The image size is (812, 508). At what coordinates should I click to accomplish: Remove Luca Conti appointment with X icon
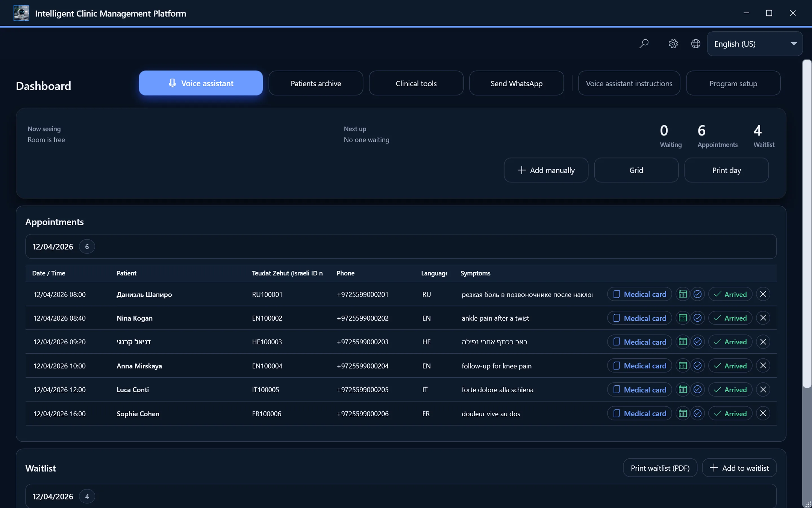coord(763,389)
